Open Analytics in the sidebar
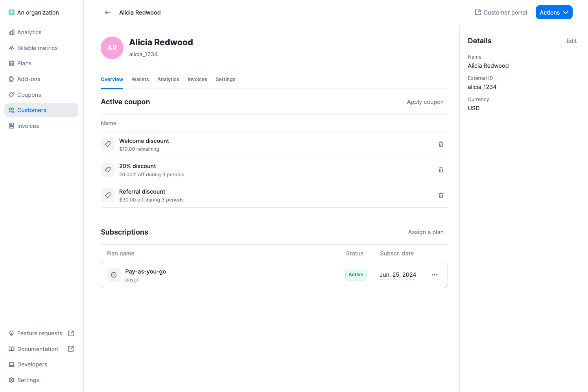The height and width of the screenshot is (392, 588). tap(41, 32)
